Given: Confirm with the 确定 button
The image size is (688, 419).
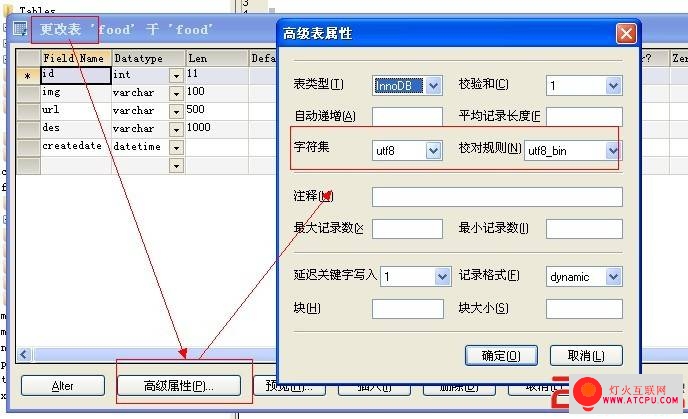Looking at the screenshot, I should [x=501, y=355].
